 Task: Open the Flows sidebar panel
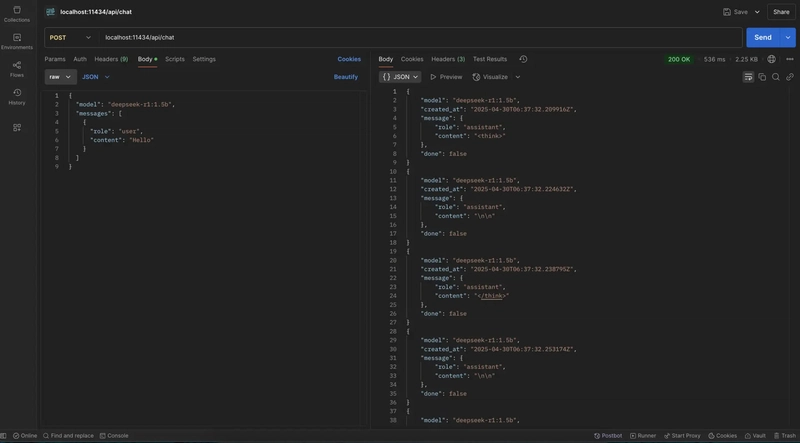[17, 69]
